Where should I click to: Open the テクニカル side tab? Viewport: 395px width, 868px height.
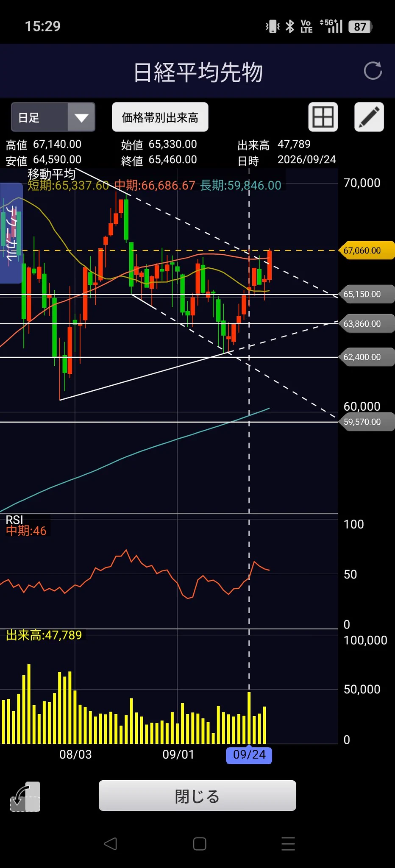[11, 233]
